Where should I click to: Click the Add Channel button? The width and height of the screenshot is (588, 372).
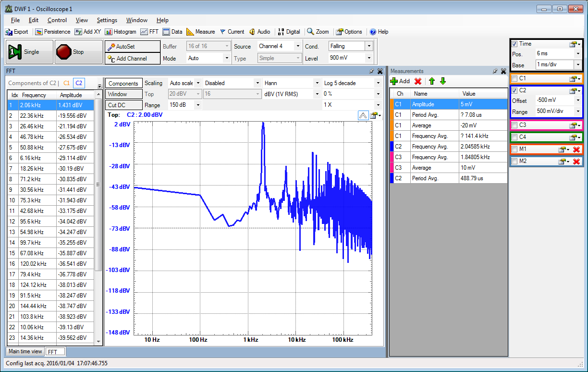pyautogui.click(x=133, y=59)
